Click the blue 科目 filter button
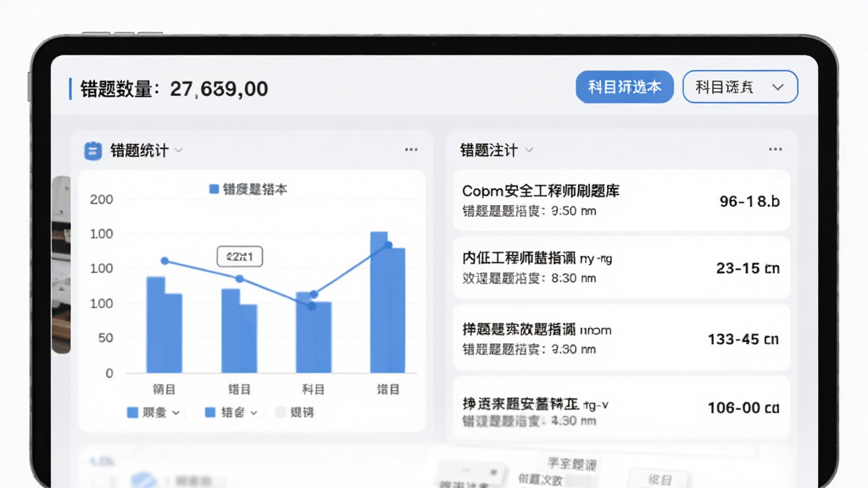The width and height of the screenshot is (868, 488). point(625,87)
